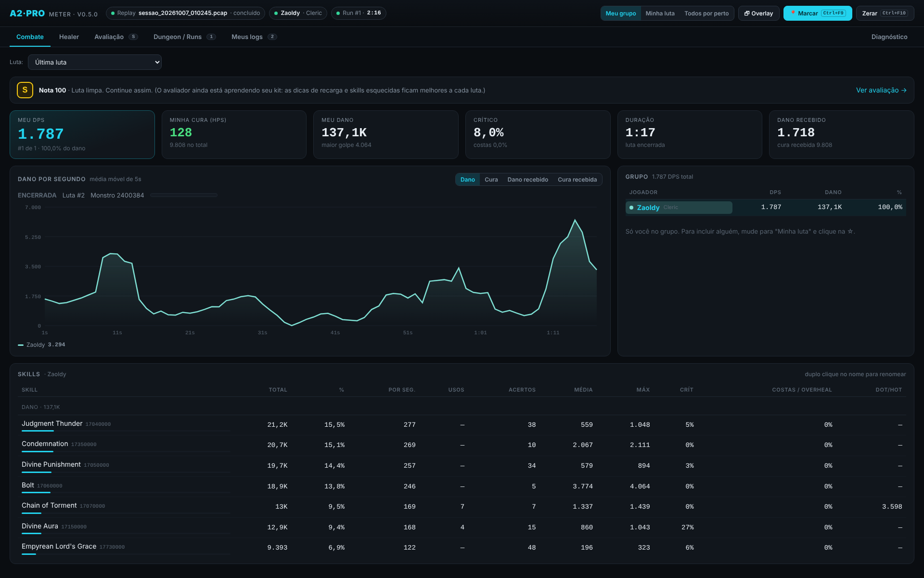Select the Meu grupo scope toggle

pyautogui.click(x=620, y=13)
